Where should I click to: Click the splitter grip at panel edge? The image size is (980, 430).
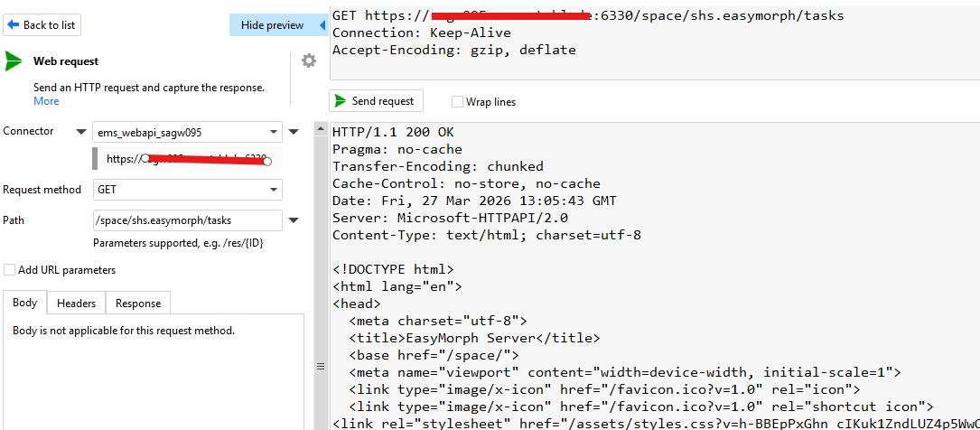(x=319, y=366)
